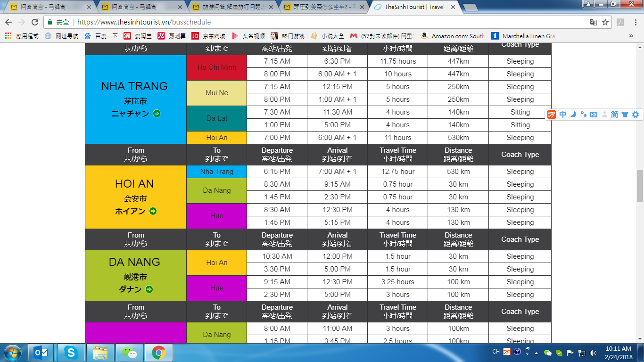This screenshot has height=362, width=644.
Task: Open the IME skin shirt icon
Action: click(625, 115)
